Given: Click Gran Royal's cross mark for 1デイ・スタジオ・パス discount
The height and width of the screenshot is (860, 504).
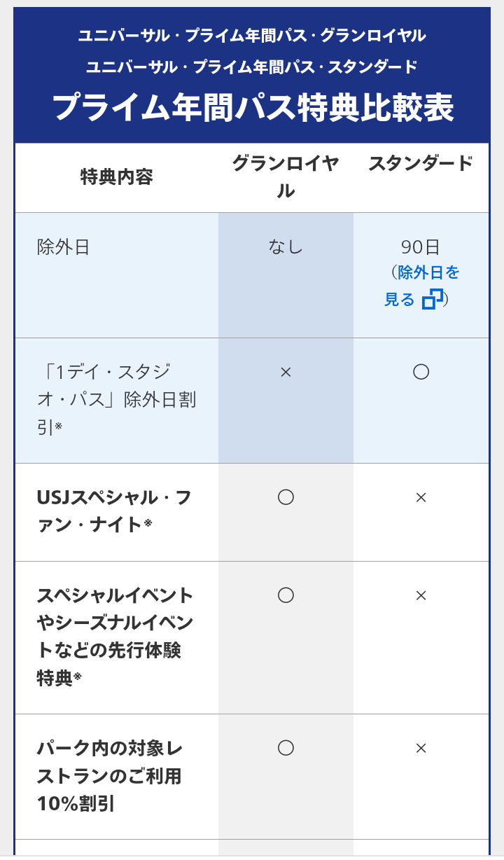Looking at the screenshot, I should pyautogui.click(x=286, y=372).
